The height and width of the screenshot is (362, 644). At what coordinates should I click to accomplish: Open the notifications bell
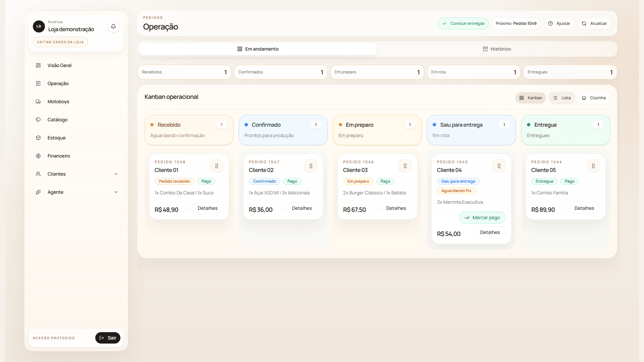[x=113, y=26]
